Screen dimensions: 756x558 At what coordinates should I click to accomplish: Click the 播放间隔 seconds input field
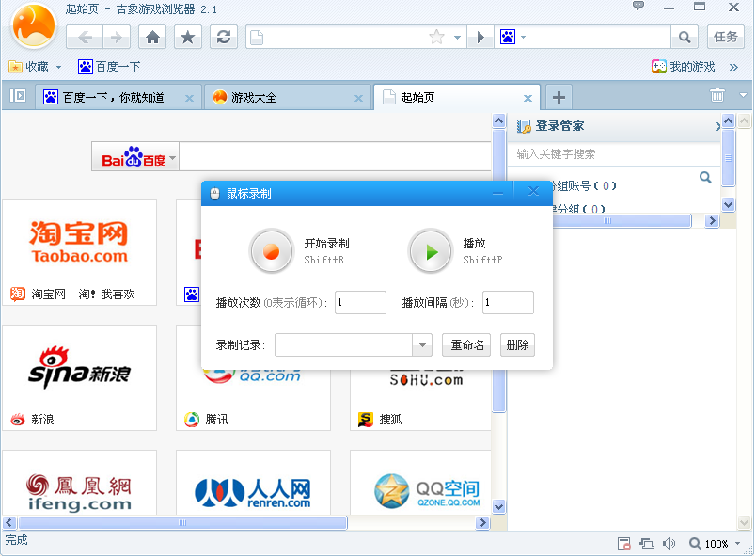click(x=508, y=303)
